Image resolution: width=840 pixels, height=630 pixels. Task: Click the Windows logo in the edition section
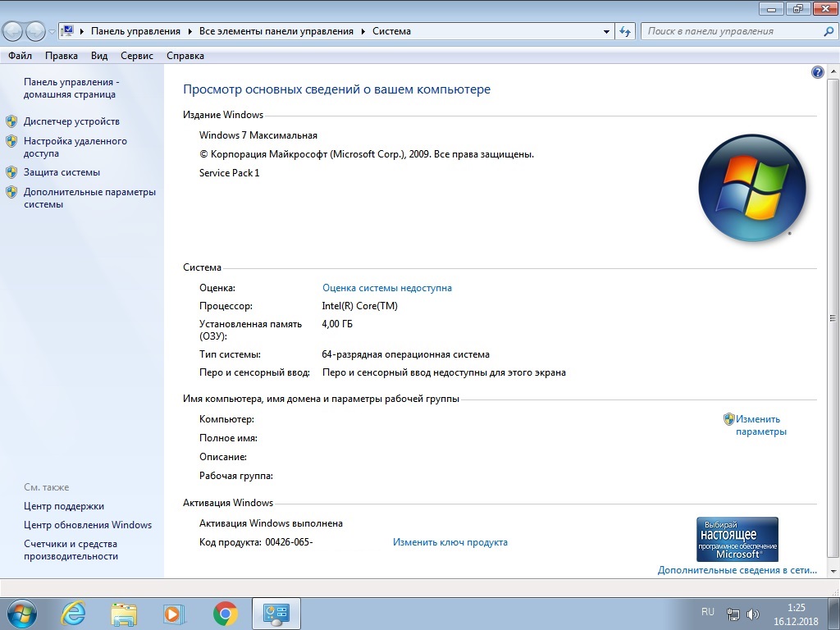(x=752, y=188)
